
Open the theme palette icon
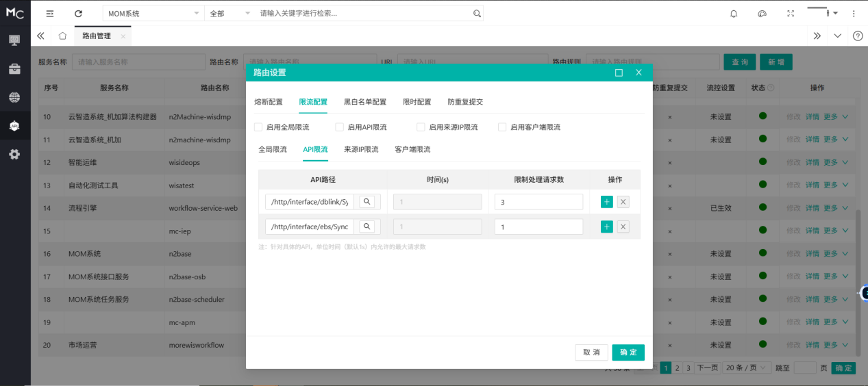pyautogui.click(x=762, y=14)
